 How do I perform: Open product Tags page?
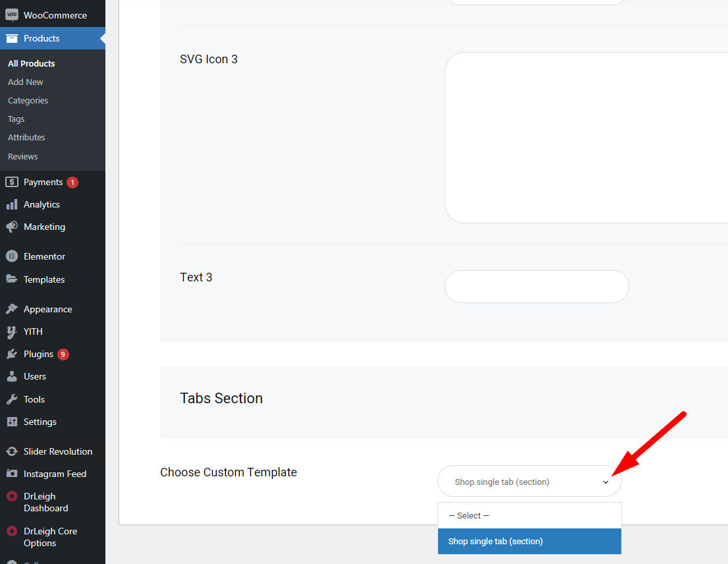tap(16, 119)
